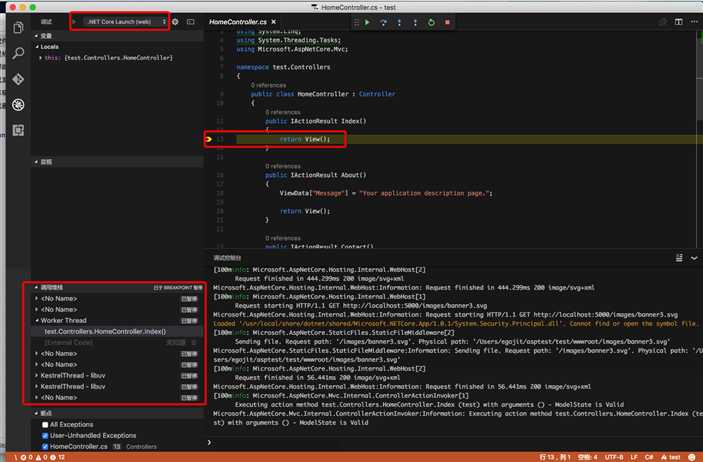Expand the 'this' variable under Locals

point(39,58)
